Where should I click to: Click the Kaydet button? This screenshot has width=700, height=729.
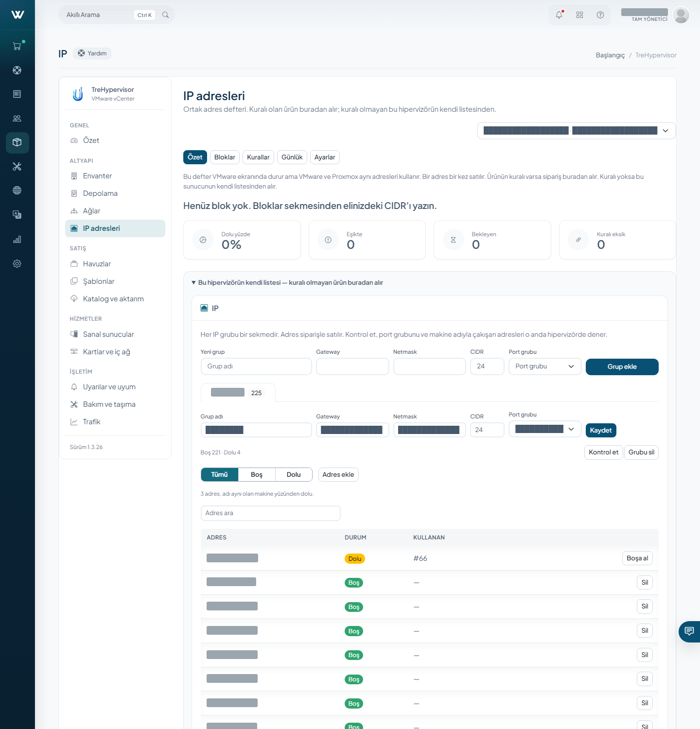[601, 431]
